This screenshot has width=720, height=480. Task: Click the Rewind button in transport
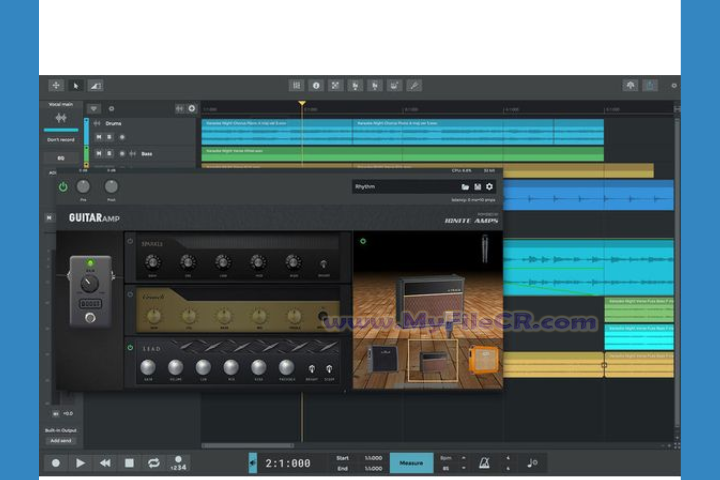pyautogui.click(x=105, y=463)
